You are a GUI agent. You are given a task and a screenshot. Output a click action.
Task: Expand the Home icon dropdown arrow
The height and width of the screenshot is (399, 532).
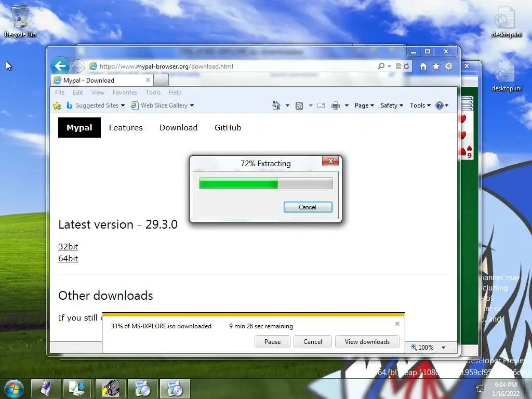coord(287,105)
